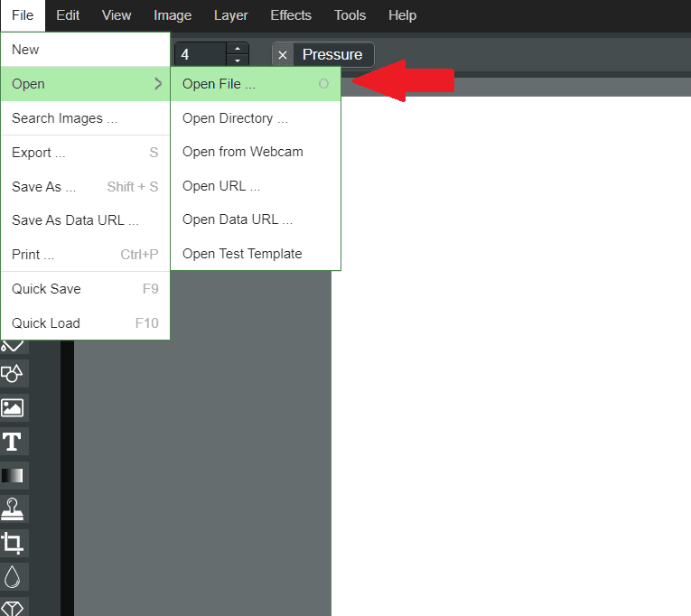Select the Gradient tool
Screen dimensions: 691x616
tap(14, 475)
